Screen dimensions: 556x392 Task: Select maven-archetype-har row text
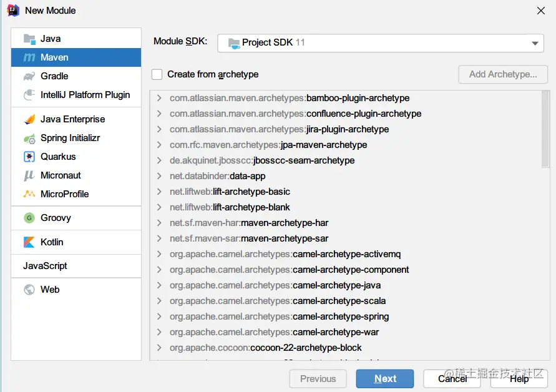point(249,223)
